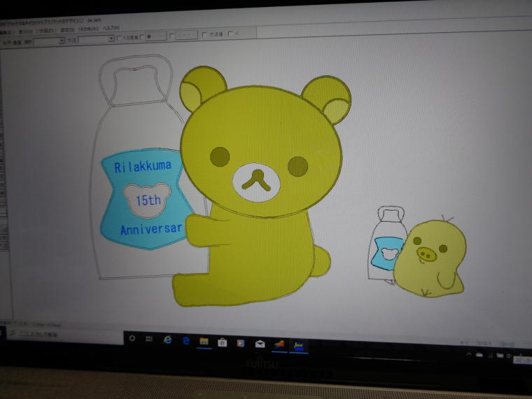Open the volume speaker tray icon
Image resolution: width=532 pixels, height=399 pixels.
point(509,356)
